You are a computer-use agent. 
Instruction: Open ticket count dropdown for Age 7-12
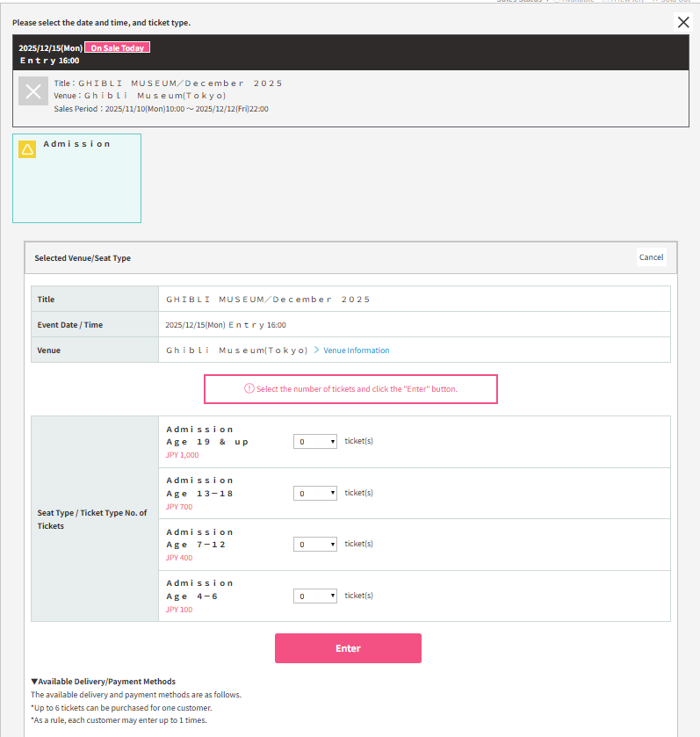[x=315, y=545]
